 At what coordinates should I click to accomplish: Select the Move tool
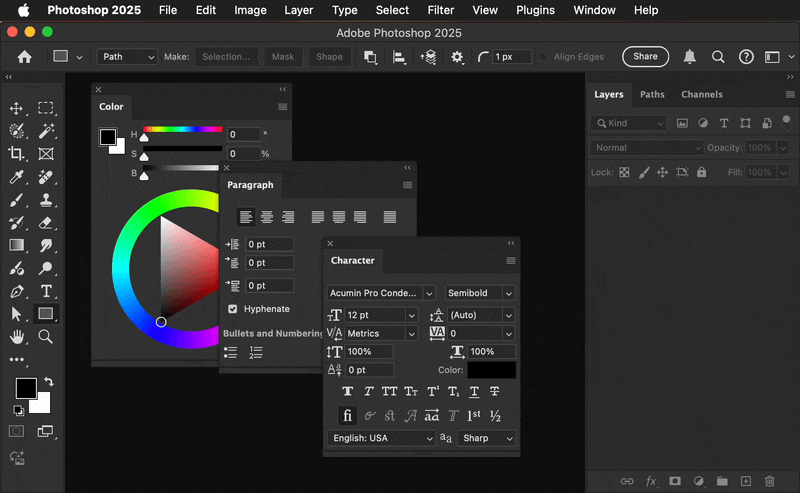click(x=16, y=108)
